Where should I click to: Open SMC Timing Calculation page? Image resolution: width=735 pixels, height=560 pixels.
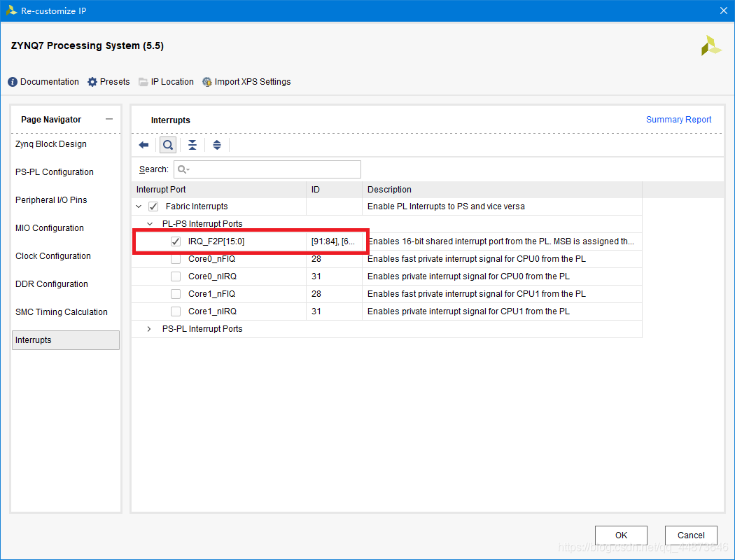62,312
